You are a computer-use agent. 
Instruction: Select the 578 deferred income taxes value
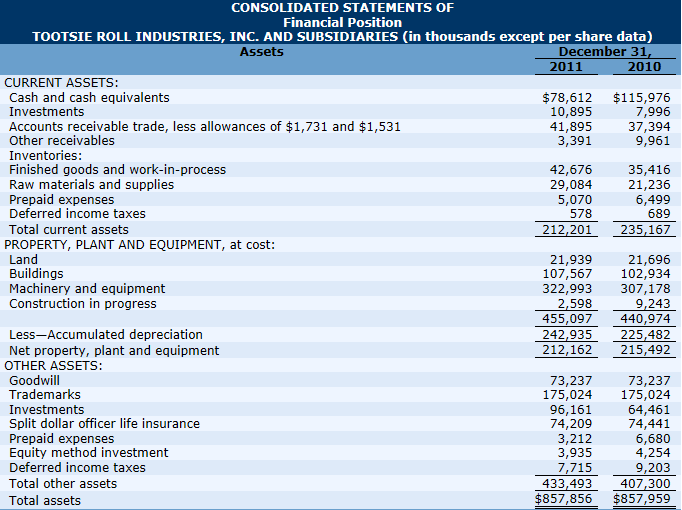(x=581, y=214)
